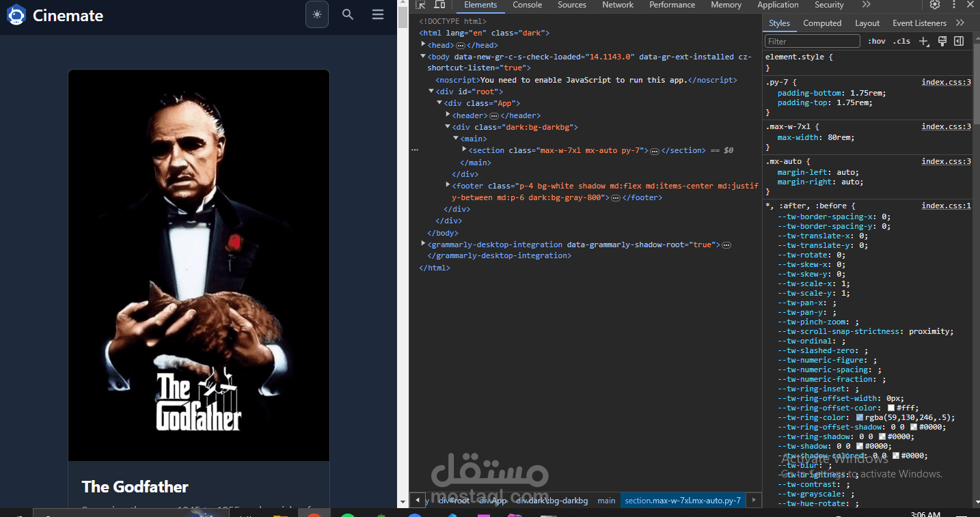The image size is (980, 517).
Task: Open the rendering emulations paintbrush icon
Action: (x=942, y=41)
